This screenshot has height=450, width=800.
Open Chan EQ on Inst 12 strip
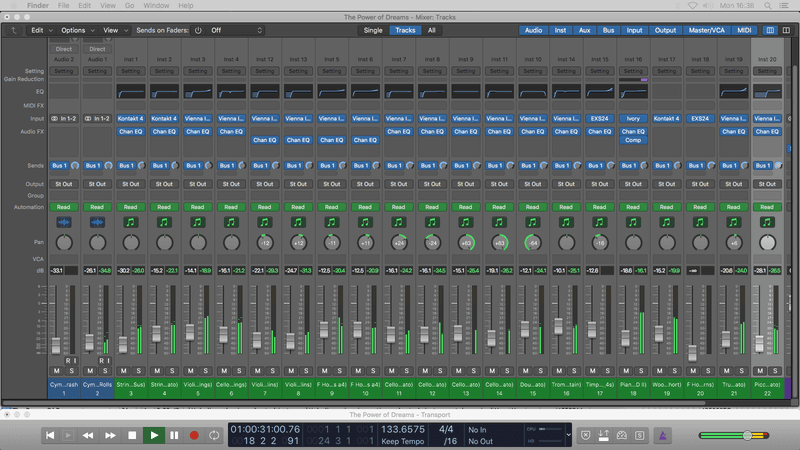coord(265,140)
